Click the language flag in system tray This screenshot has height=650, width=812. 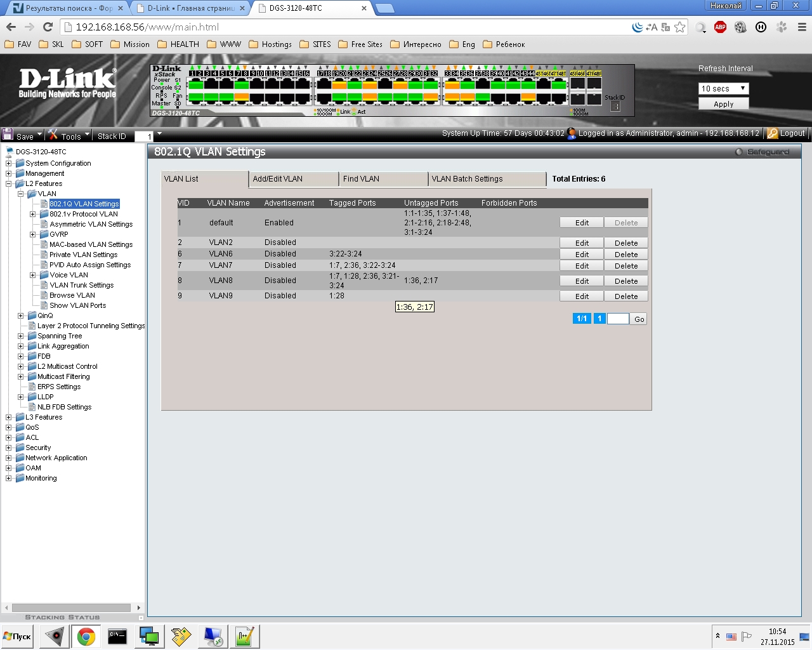pos(731,637)
